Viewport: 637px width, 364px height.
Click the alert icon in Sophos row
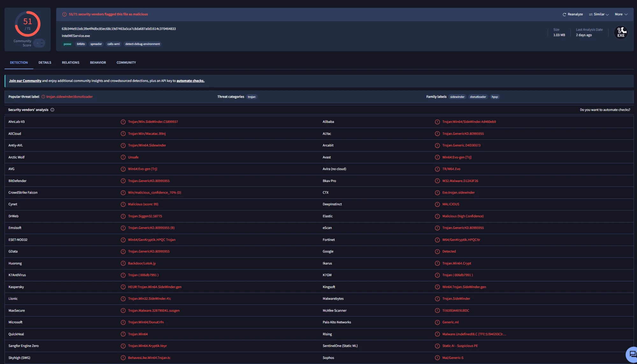[437, 358]
